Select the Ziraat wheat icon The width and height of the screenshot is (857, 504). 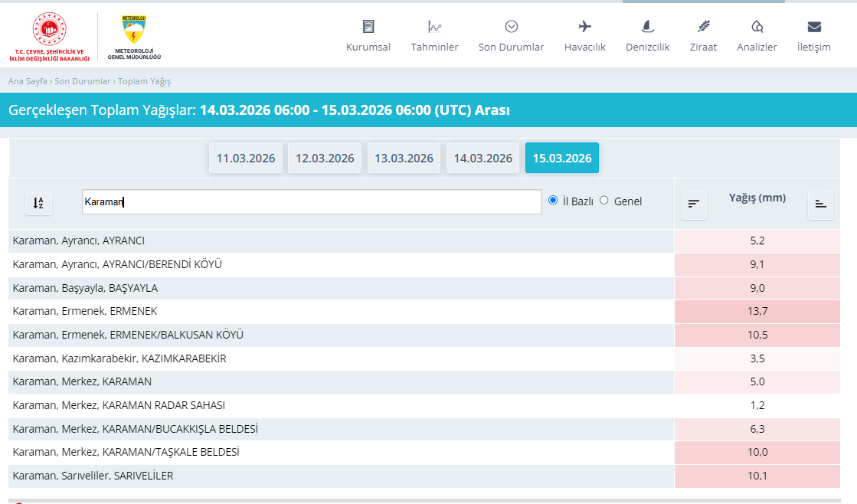703,27
